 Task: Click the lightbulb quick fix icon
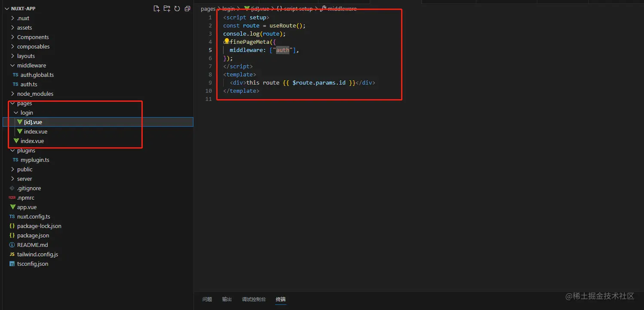coord(227,42)
